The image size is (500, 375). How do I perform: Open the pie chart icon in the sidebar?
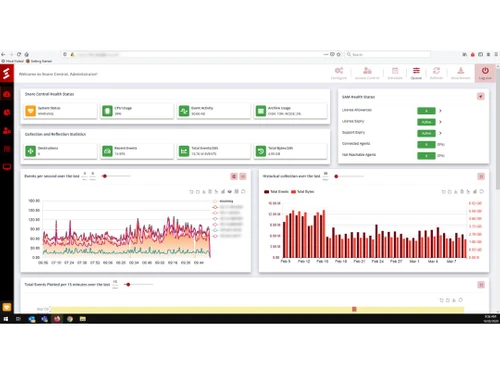tap(7, 113)
